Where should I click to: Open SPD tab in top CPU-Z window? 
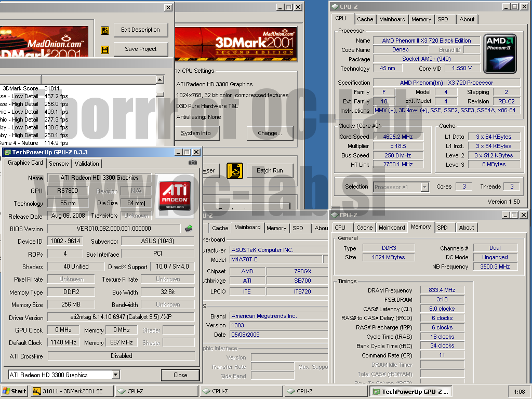pyautogui.click(x=443, y=19)
